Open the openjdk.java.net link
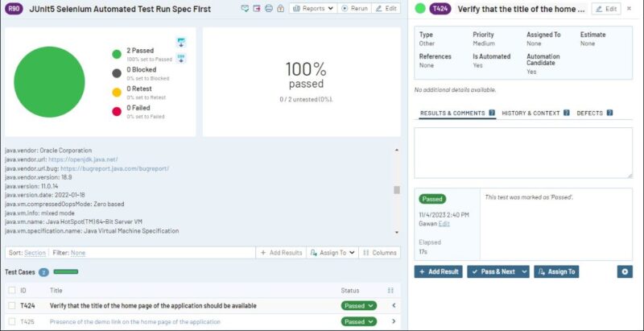The width and height of the screenshot is (644, 331). point(83,159)
